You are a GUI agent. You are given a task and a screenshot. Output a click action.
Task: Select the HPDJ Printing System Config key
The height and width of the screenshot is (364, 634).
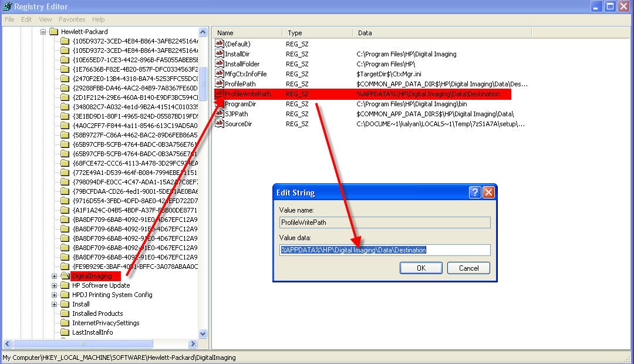coord(112,295)
